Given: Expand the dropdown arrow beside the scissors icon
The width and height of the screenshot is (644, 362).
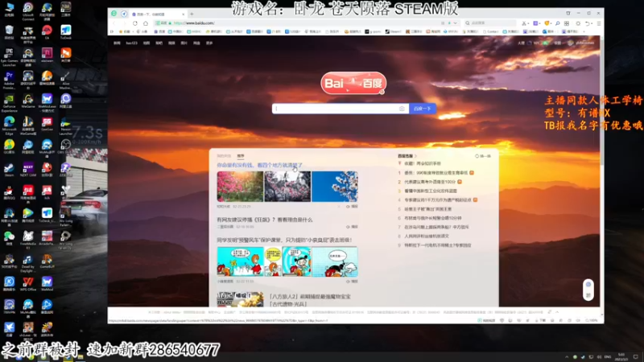Looking at the screenshot, I should click(x=529, y=23).
